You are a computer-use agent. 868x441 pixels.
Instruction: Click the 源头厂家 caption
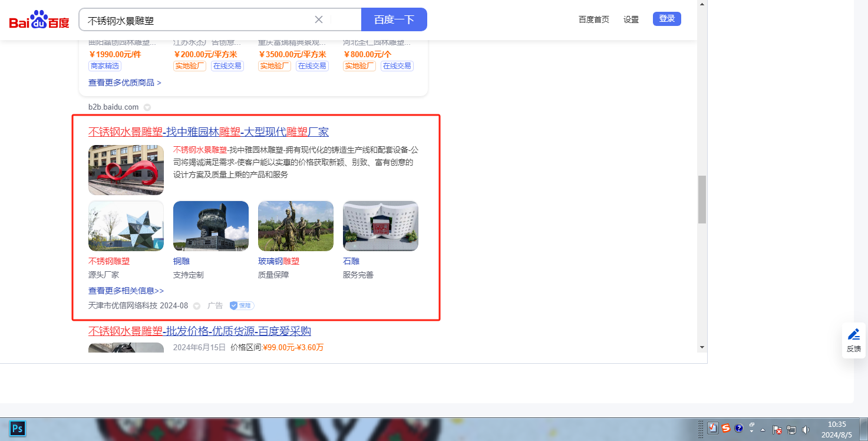tap(104, 275)
